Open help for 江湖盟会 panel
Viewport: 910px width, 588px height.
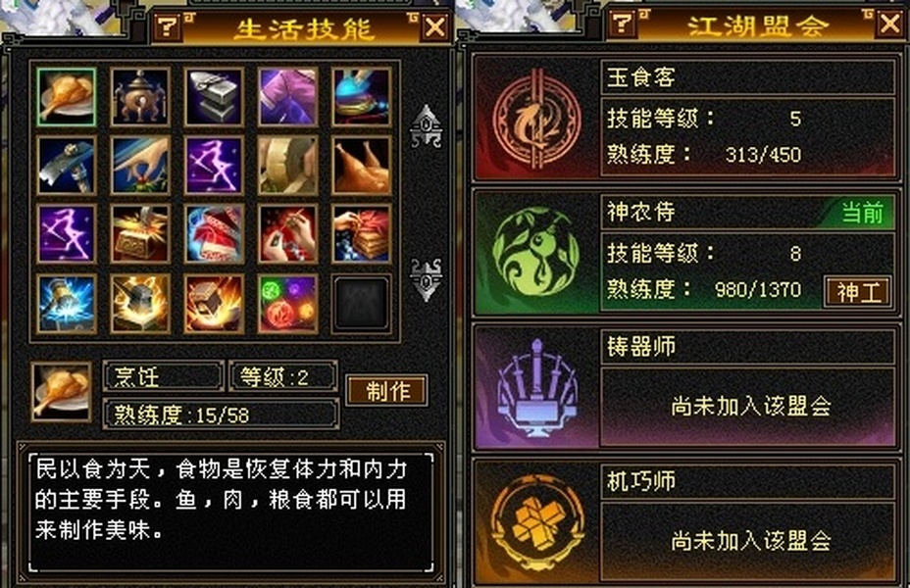click(624, 24)
